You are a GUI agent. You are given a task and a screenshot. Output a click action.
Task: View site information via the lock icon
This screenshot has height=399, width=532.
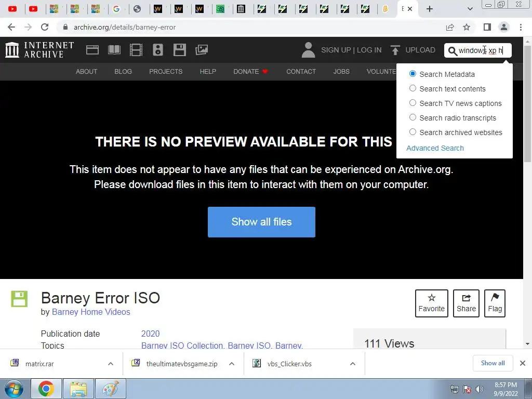65,27
